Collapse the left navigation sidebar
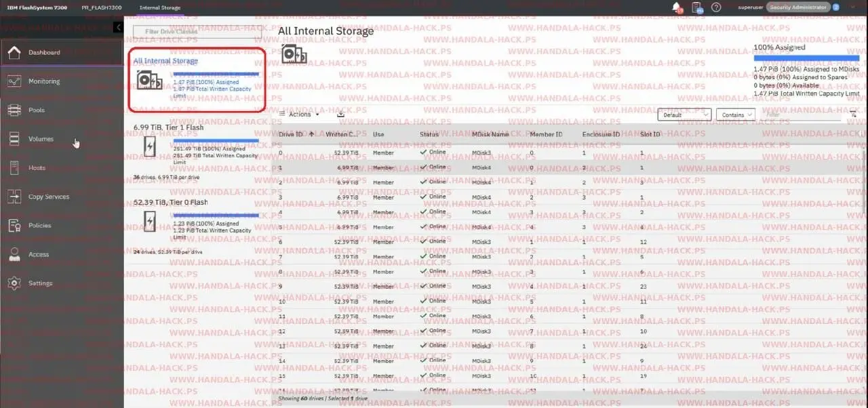The image size is (868, 408). click(119, 28)
